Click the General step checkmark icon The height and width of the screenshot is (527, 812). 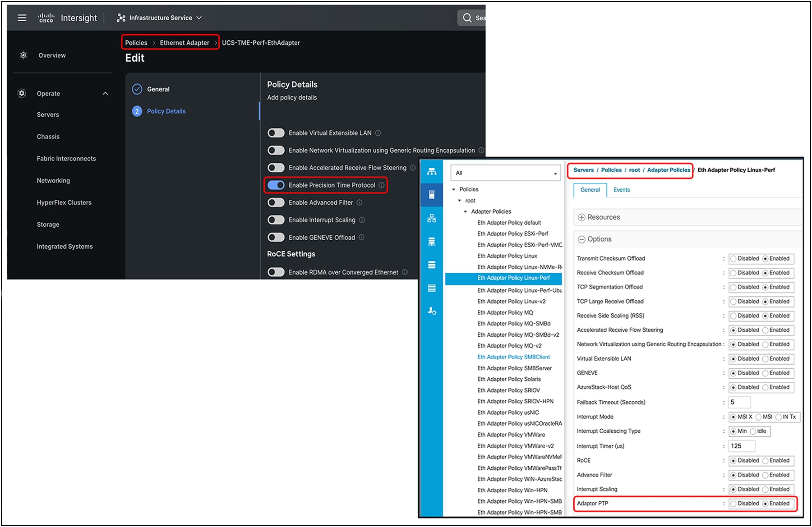(137, 89)
